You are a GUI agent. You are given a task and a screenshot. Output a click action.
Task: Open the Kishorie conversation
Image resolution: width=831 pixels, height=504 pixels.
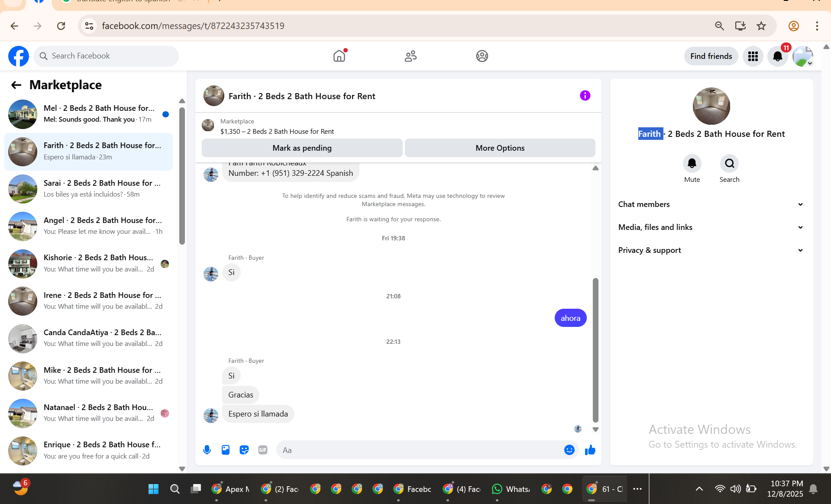tap(88, 264)
